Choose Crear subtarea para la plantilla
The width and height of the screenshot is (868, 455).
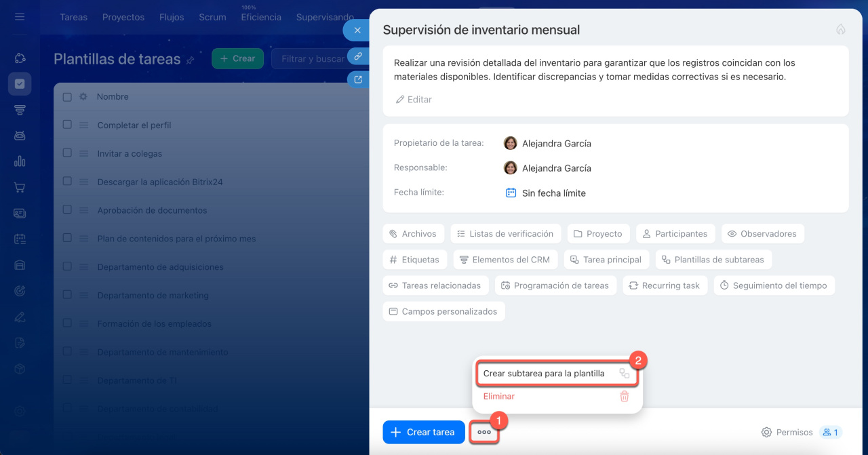point(544,374)
